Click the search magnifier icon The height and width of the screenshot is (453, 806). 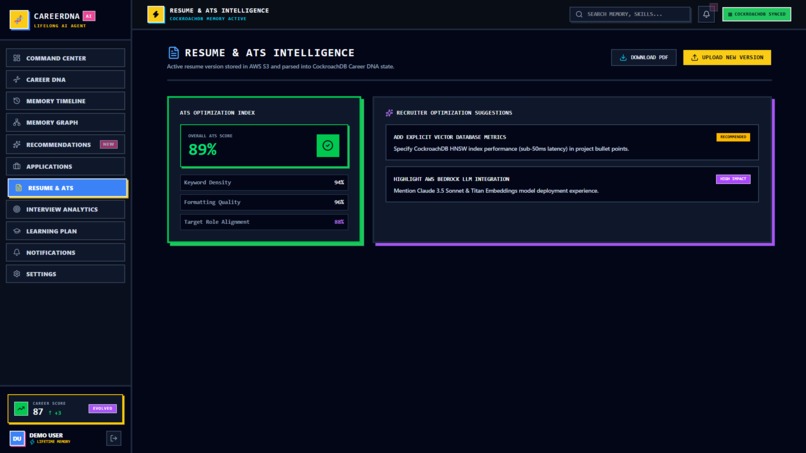(579, 14)
